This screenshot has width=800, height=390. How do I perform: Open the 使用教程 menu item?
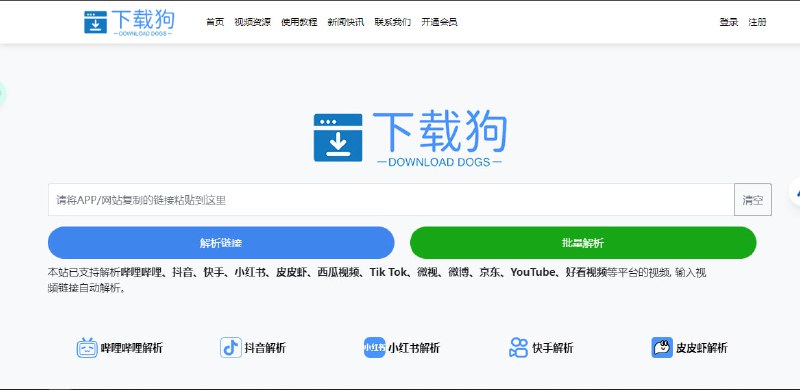click(299, 22)
